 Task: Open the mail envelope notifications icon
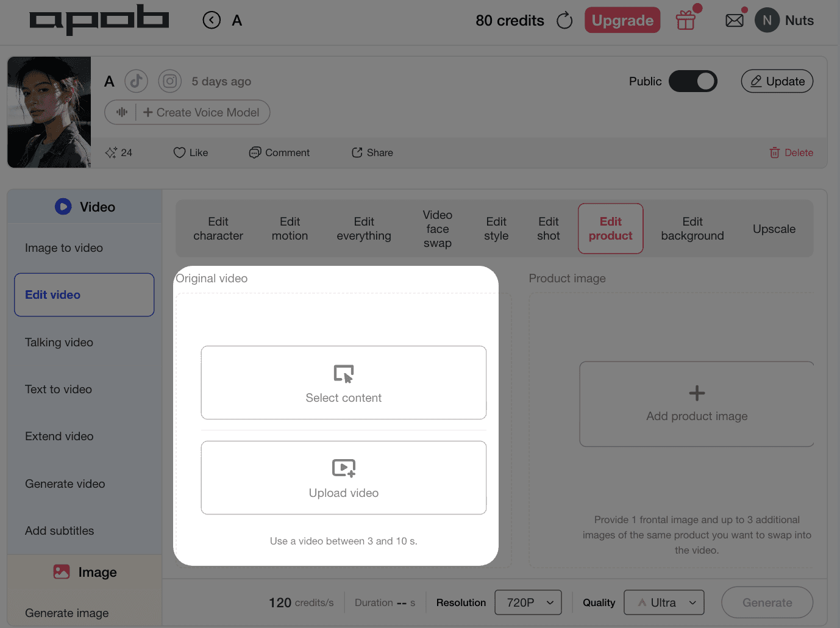pyautogui.click(x=735, y=21)
